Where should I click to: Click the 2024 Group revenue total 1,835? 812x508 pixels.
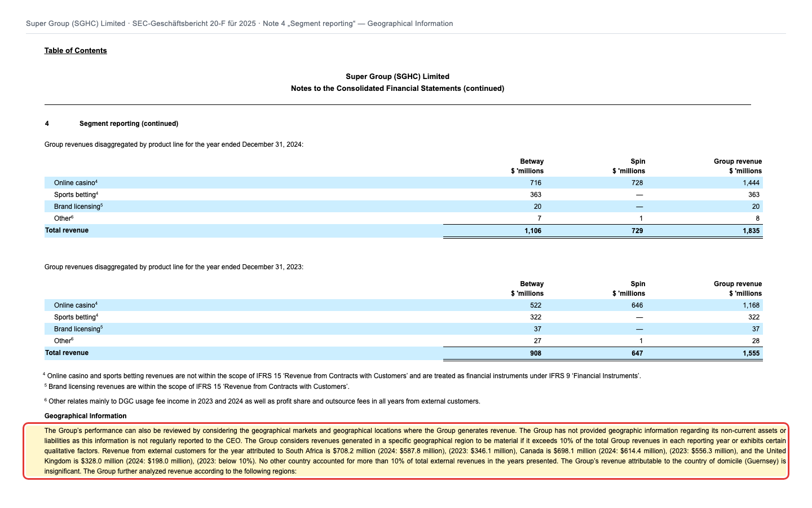[x=751, y=231]
